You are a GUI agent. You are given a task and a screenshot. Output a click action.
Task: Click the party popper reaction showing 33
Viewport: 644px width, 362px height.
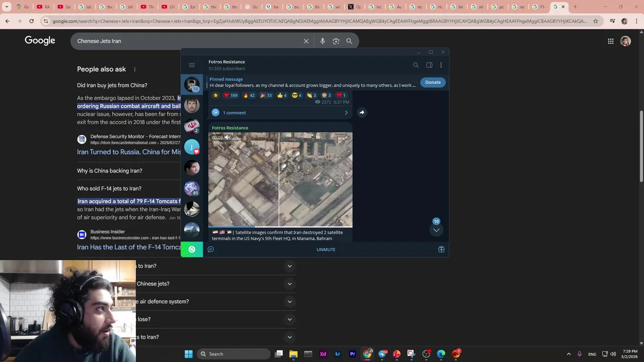click(266, 95)
